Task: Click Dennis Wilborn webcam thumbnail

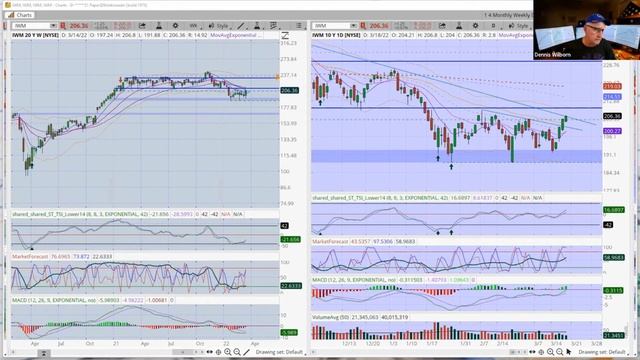Action: (x=587, y=30)
